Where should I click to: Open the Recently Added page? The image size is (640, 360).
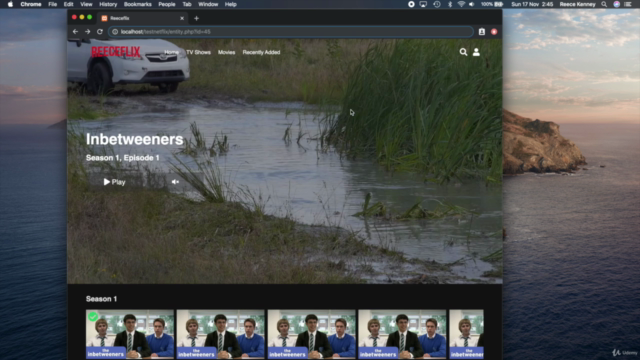261,52
